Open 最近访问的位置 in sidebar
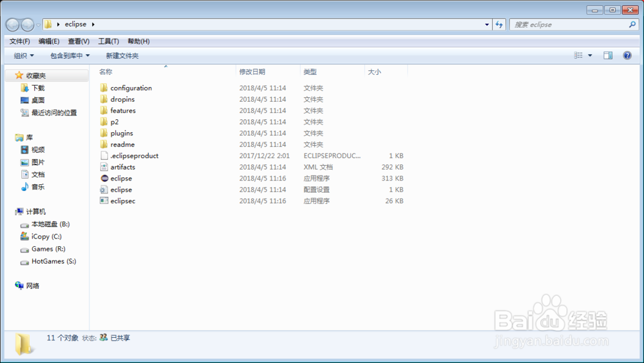Image resolution: width=644 pixels, height=363 pixels. pos(54,113)
